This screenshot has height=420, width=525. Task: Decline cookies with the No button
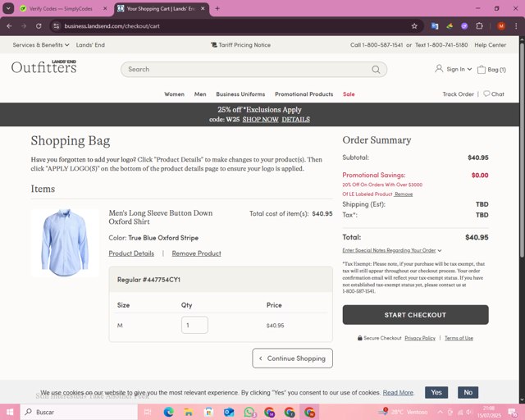coord(468,393)
